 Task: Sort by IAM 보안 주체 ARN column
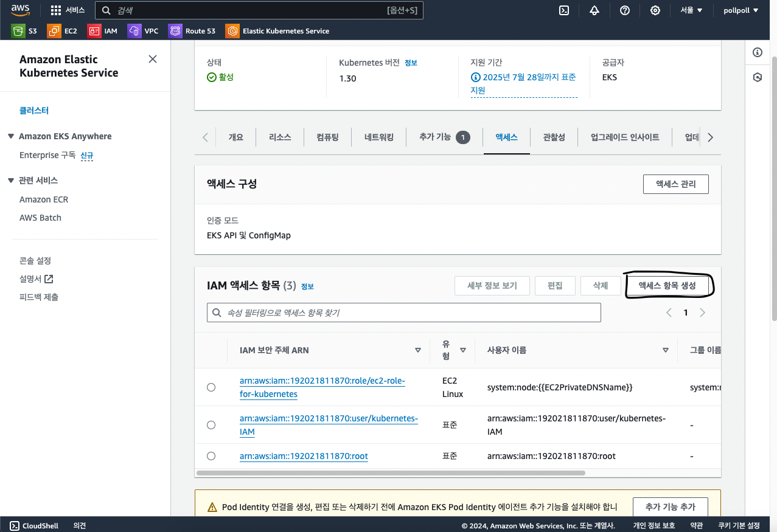(418, 350)
